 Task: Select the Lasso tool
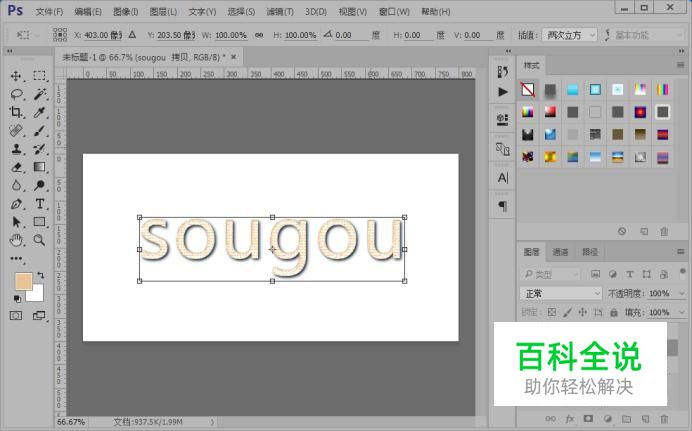pos(16,94)
